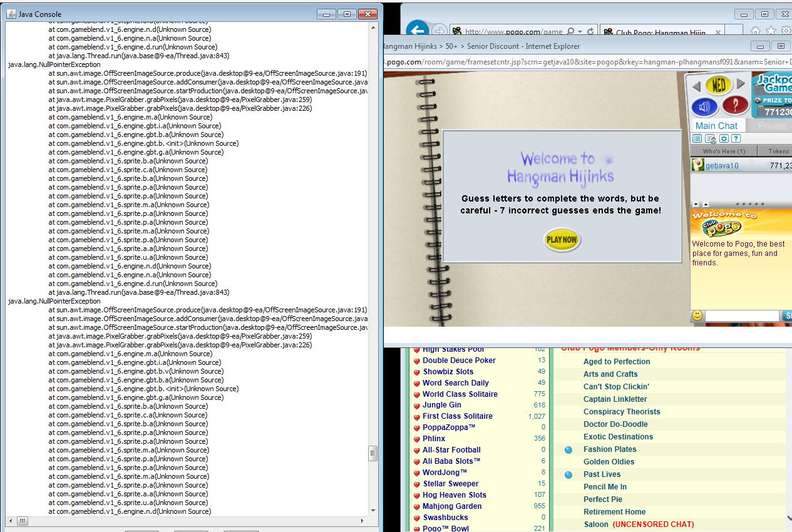This screenshot has height=532, width=792.
Task: Open the smiley emoticon picker
Action: click(697, 316)
